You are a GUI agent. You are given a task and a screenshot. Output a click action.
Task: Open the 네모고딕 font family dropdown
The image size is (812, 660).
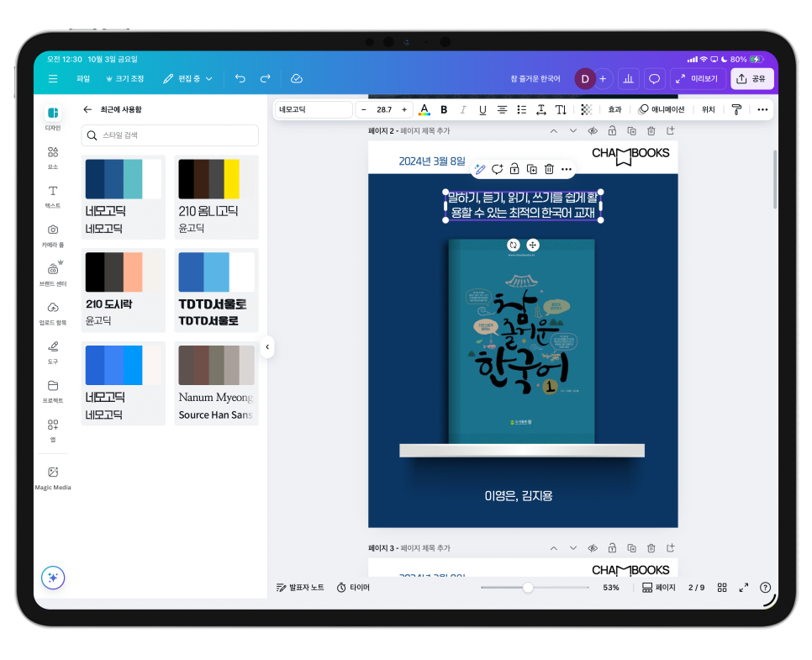click(314, 109)
